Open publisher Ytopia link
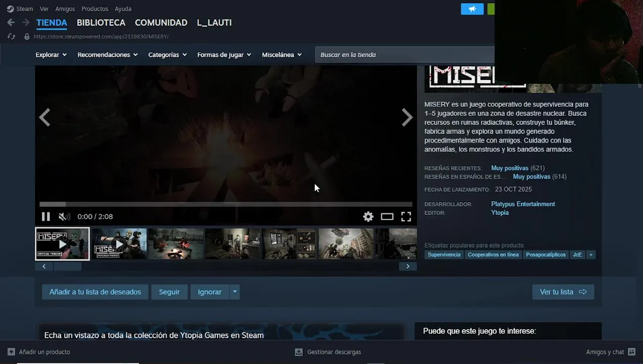This screenshot has height=364, width=643. click(x=500, y=212)
